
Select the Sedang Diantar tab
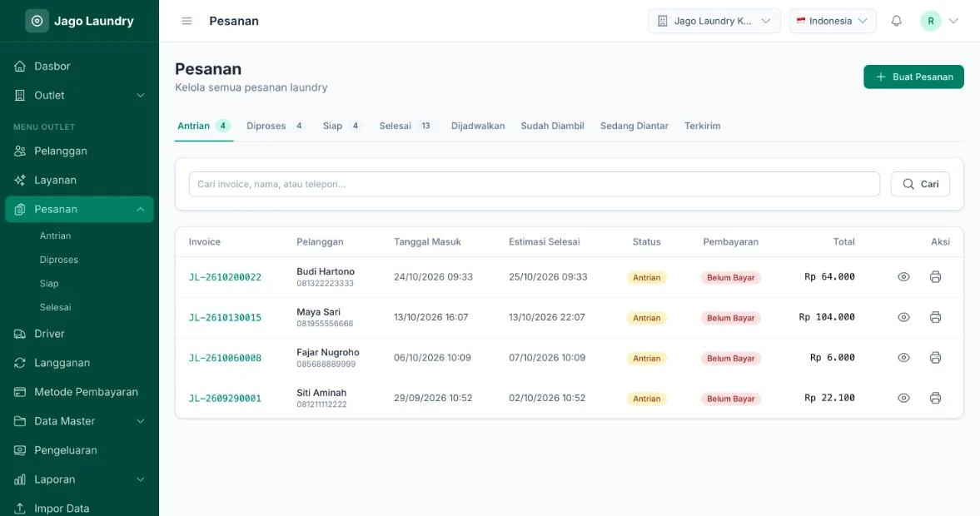point(634,126)
